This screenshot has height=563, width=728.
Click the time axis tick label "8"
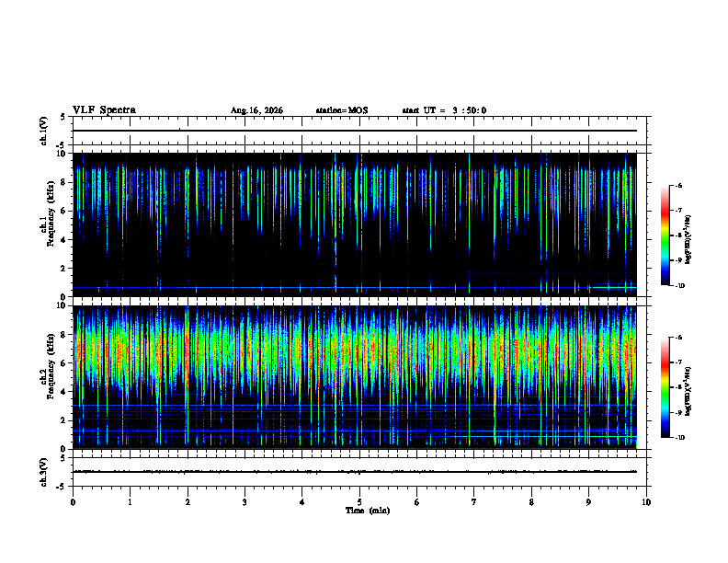(x=531, y=502)
